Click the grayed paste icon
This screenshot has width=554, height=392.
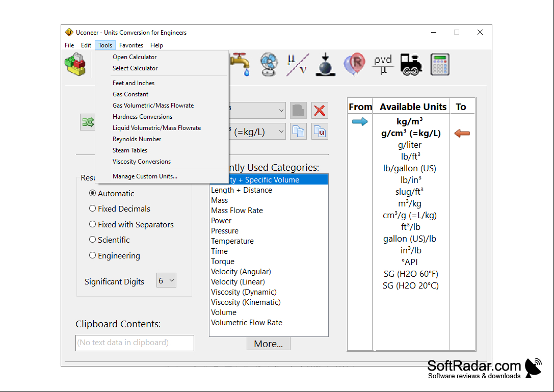tap(299, 110)
